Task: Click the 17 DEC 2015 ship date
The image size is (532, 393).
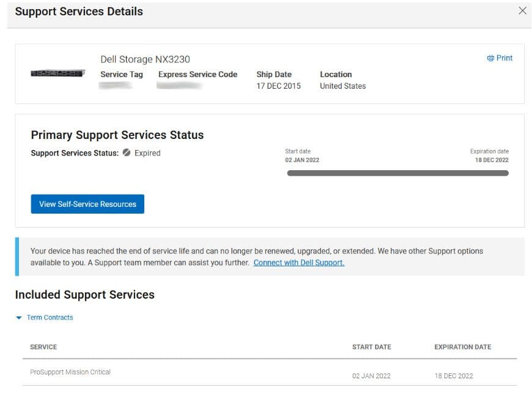Action: point(278,86)
